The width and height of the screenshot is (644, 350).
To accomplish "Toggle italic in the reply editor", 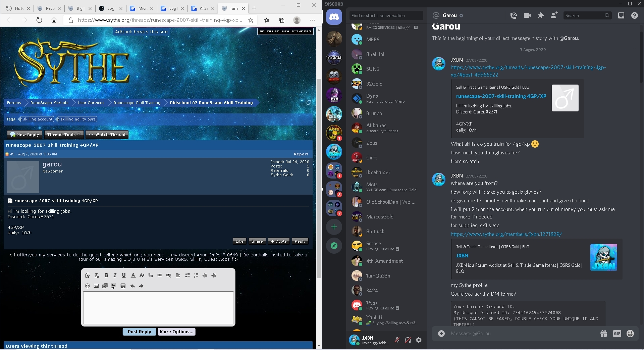I will tap(115, 275).
